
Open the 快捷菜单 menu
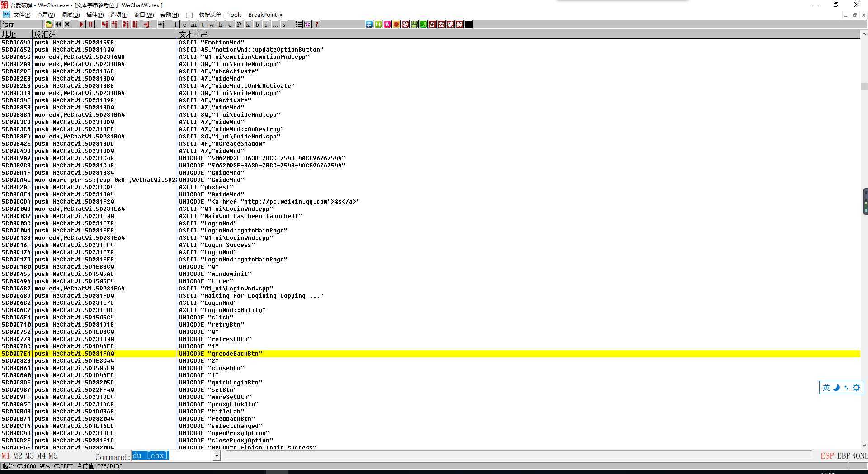coord(210,15)
